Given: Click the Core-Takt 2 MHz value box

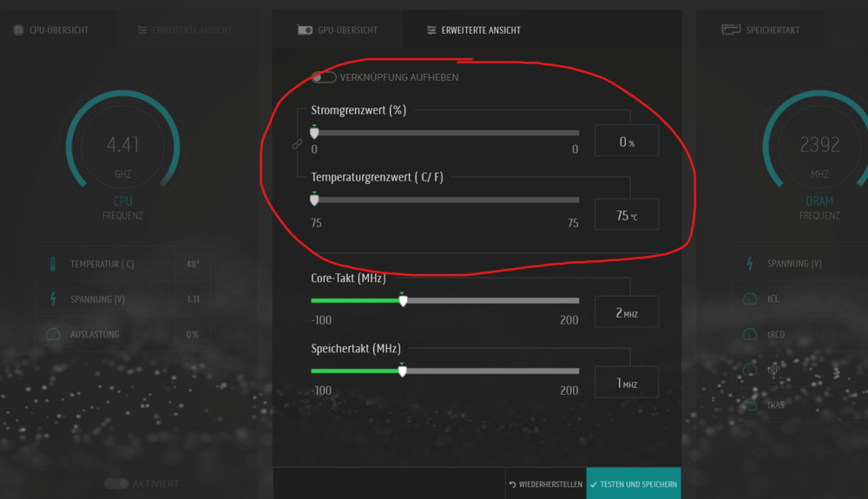Looking at the screenshot, I should (626, 312).
